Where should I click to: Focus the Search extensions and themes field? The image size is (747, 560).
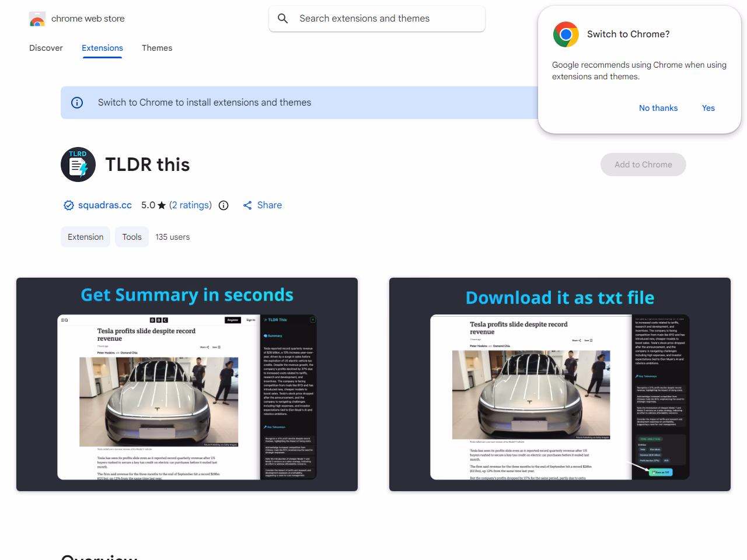[x=385, y=19]
